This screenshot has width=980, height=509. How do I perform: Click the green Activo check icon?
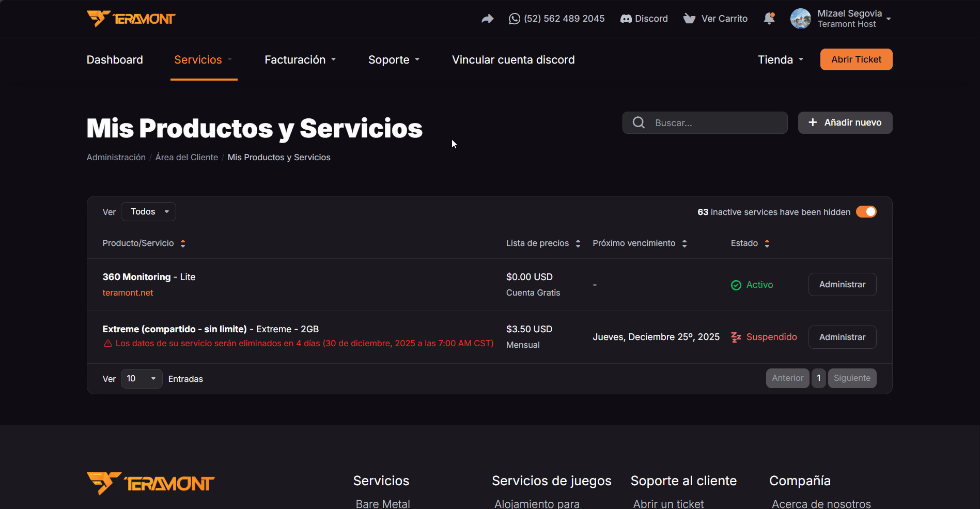[x=736, y=285]
